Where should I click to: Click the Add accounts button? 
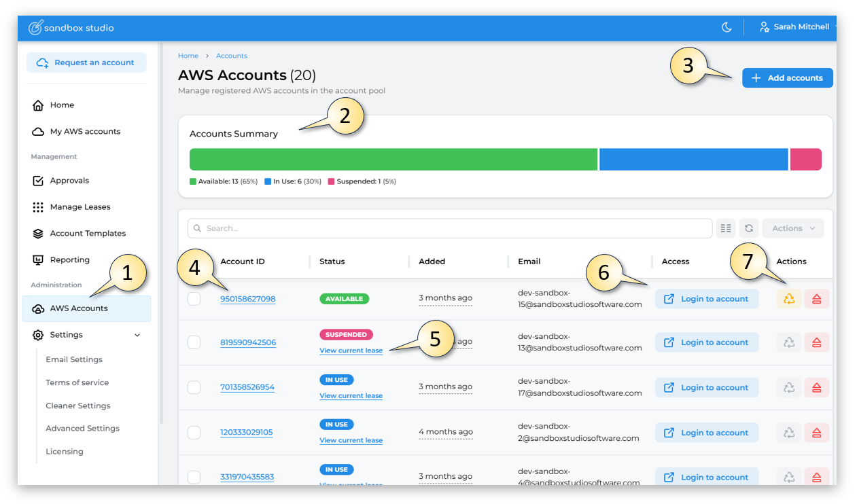click(x=787, y=78)
